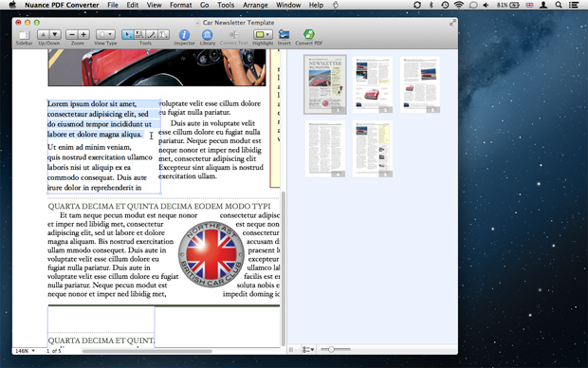Open the Arrange menu
588x368 pixels.
pos(255,5)
